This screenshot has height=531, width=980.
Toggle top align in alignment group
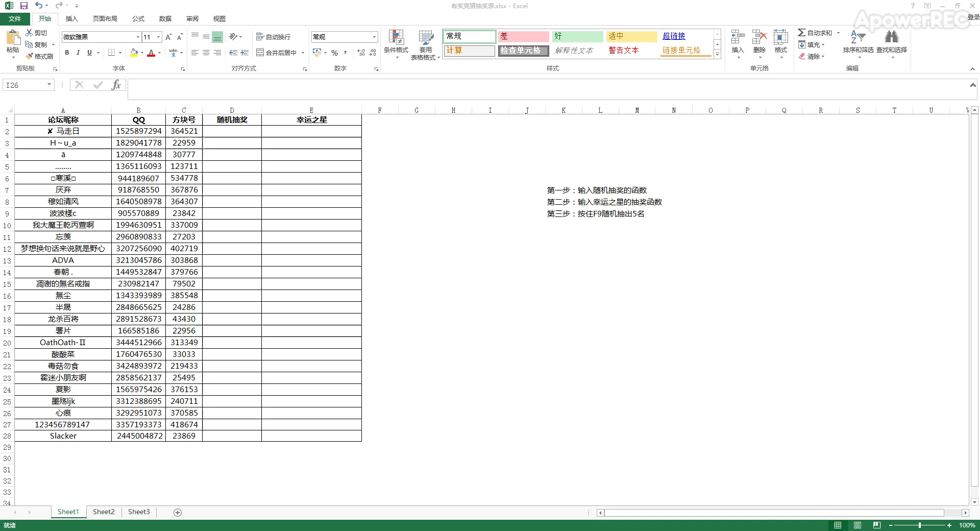point(195,37)
